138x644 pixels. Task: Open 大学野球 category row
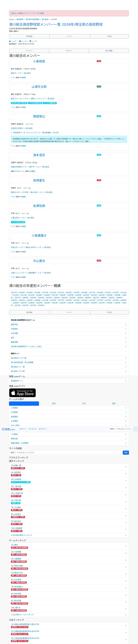tap(69, 421)
